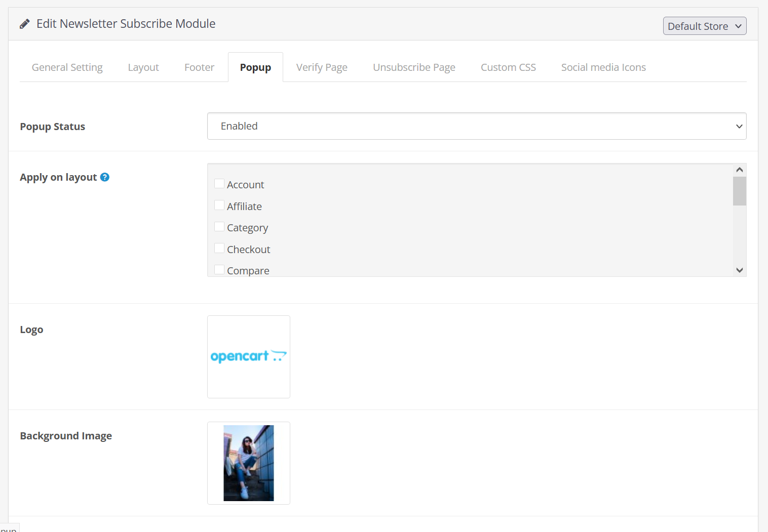Switch to Unsubscribe Page tab
Image resolution: width=768 pixels, height=532 pixels.
tap(414, 67)
